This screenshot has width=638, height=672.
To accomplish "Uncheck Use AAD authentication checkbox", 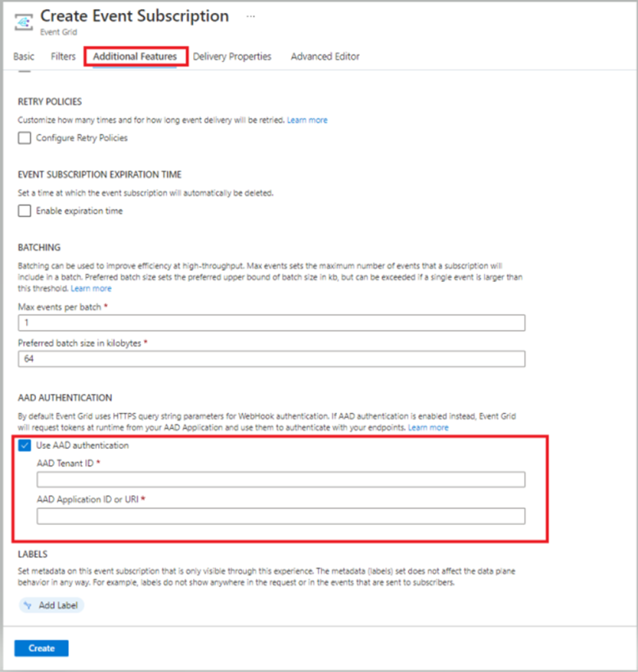I will tap(25, 446).
